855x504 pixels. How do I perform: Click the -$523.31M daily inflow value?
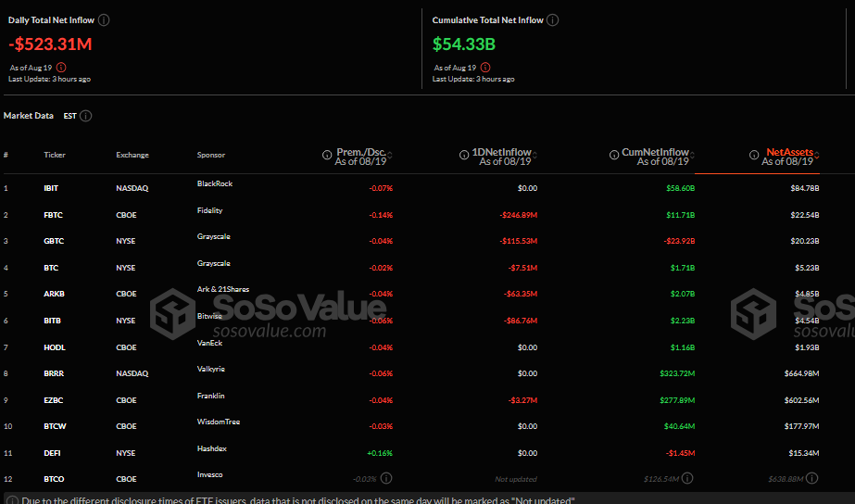click(50, 44)
